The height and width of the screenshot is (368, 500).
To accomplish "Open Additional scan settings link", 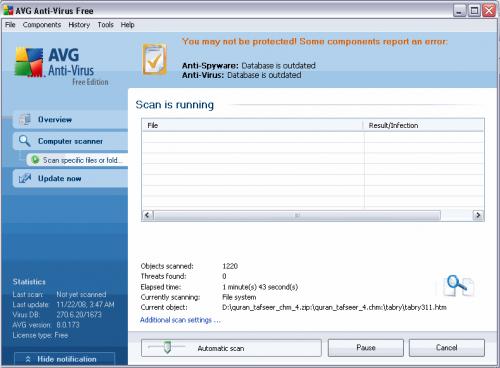I will point(180,320).
